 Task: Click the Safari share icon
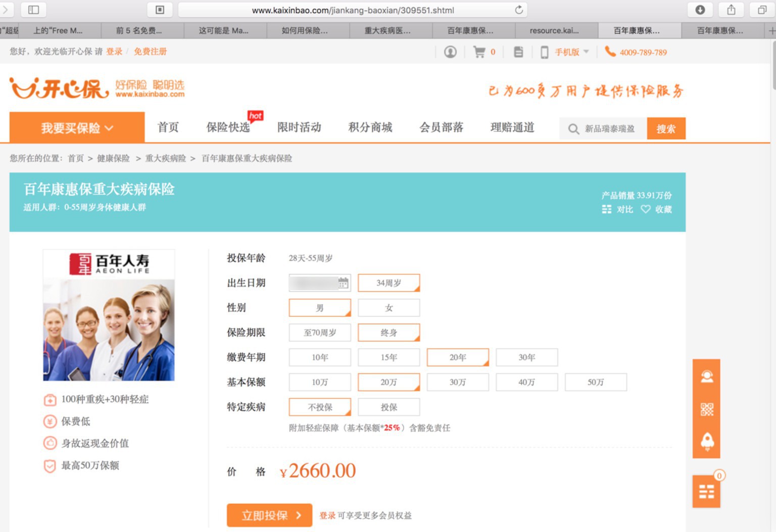point(731,10)
